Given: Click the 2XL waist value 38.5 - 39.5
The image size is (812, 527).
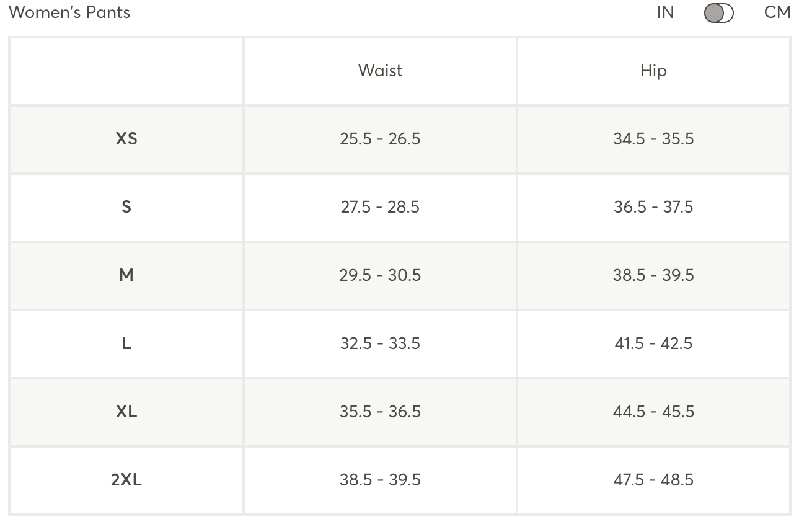Looking at the screenshot, I should (380, 480).
